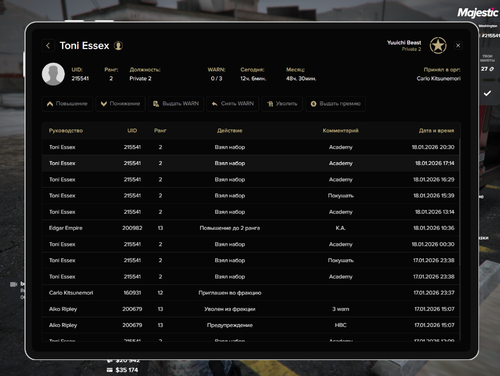Click the Ранг column header
500x376 pixels.
click(x=160, y=131)
